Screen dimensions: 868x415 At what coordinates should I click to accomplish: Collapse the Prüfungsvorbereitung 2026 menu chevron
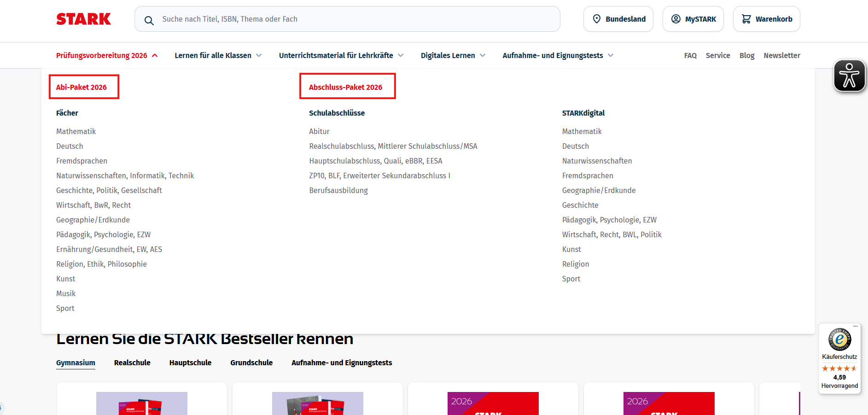(x=155, y=55)
